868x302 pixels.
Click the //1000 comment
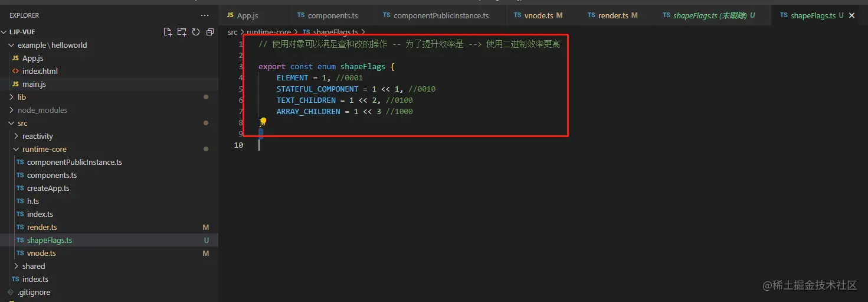click(399, 111)
